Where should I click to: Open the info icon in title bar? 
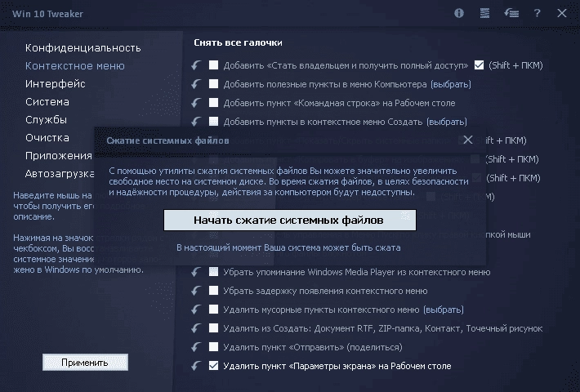[458, 13]
